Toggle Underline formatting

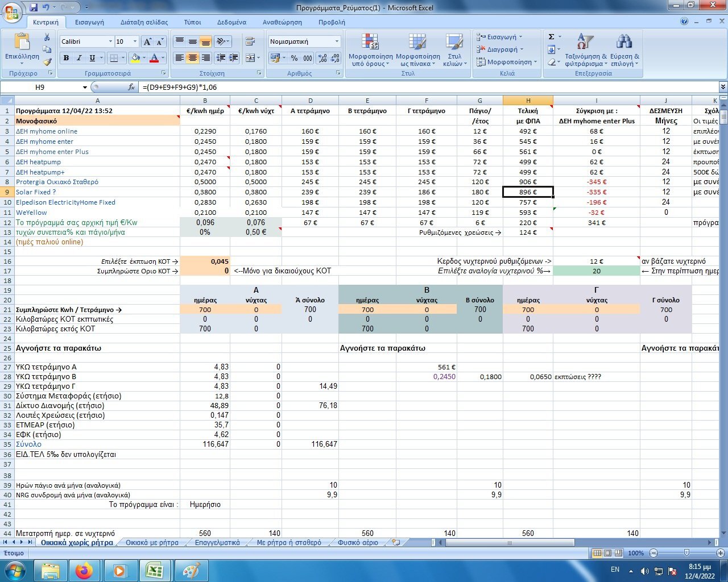coord(92,58)
